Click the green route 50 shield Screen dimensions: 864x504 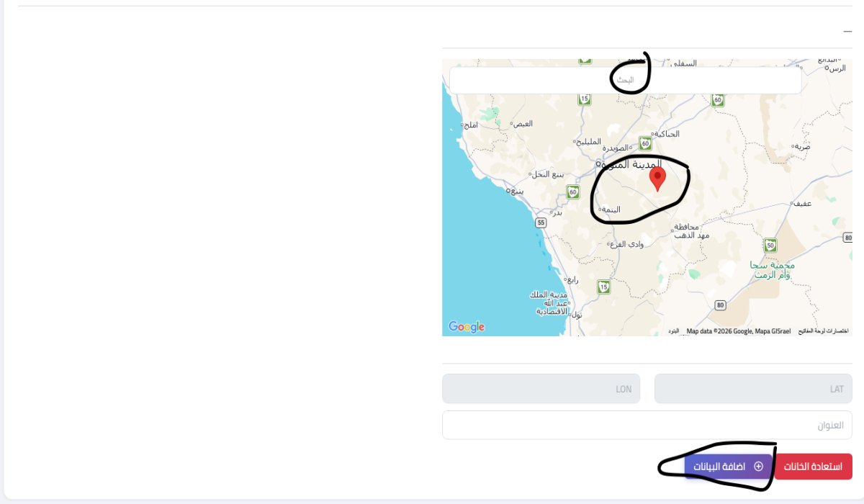(770, 246)
